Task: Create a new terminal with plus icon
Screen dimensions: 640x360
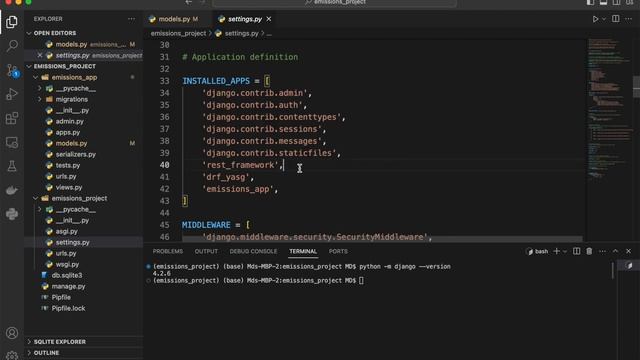Action: [x=556, y=251]
